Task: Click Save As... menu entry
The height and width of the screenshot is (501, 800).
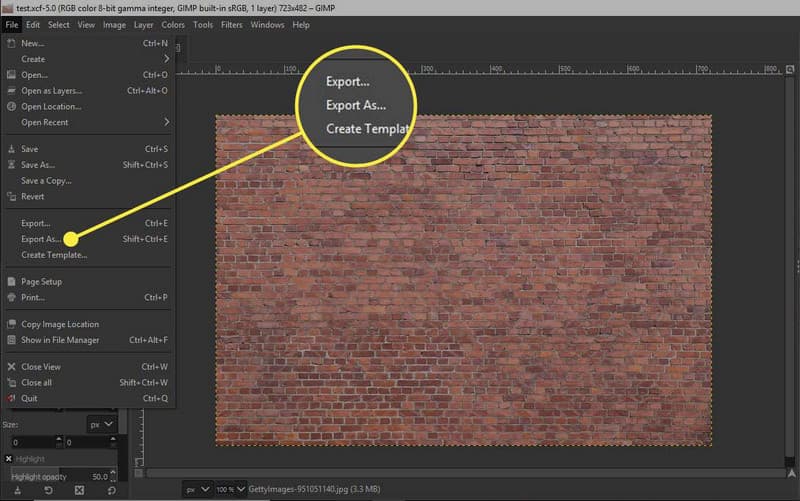Action: coord(88,165)
